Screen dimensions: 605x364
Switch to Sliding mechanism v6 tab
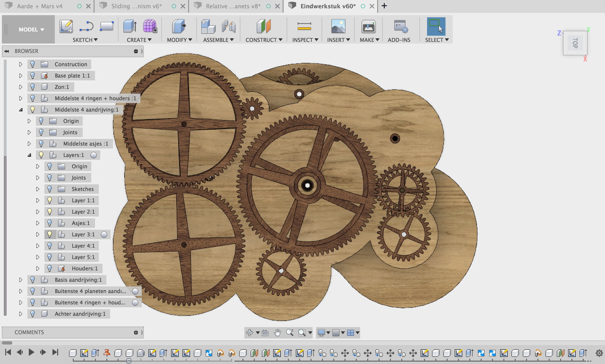click(136, 6)
